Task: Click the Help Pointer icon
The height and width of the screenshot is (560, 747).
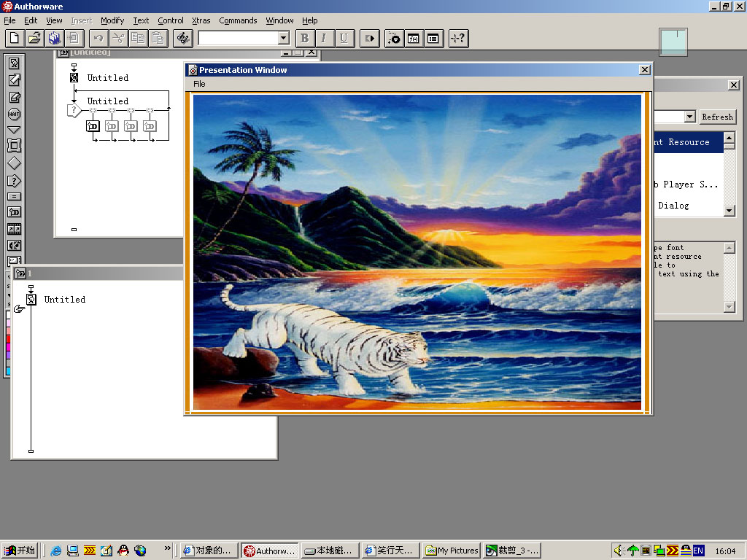Action: pyautogui.click(x=459, y=39)
